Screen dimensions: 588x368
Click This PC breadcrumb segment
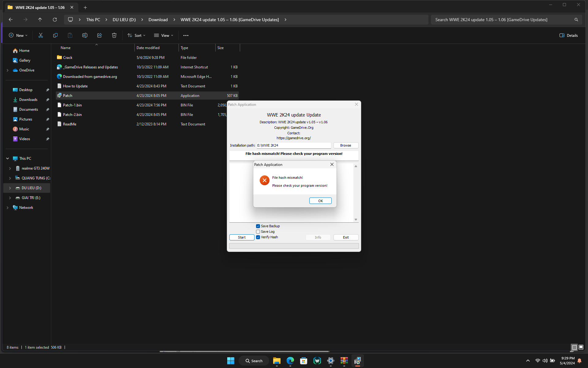[x=93, y=20]
